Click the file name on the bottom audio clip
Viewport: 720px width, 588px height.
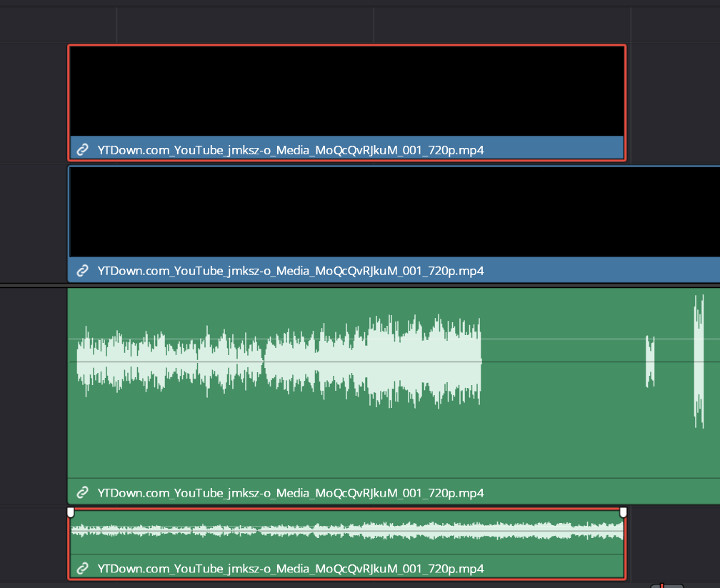291,568
